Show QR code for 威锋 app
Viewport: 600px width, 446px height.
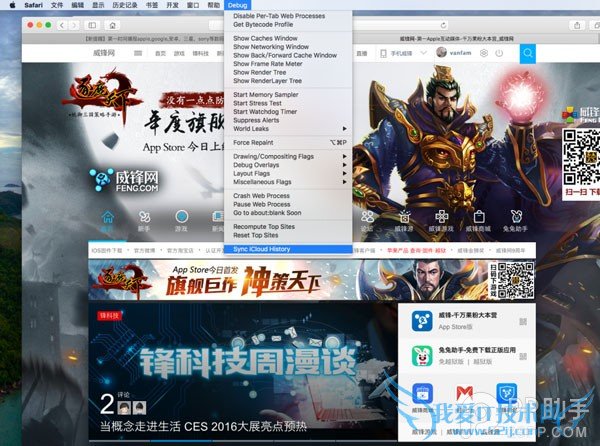(x=523, y=322)
